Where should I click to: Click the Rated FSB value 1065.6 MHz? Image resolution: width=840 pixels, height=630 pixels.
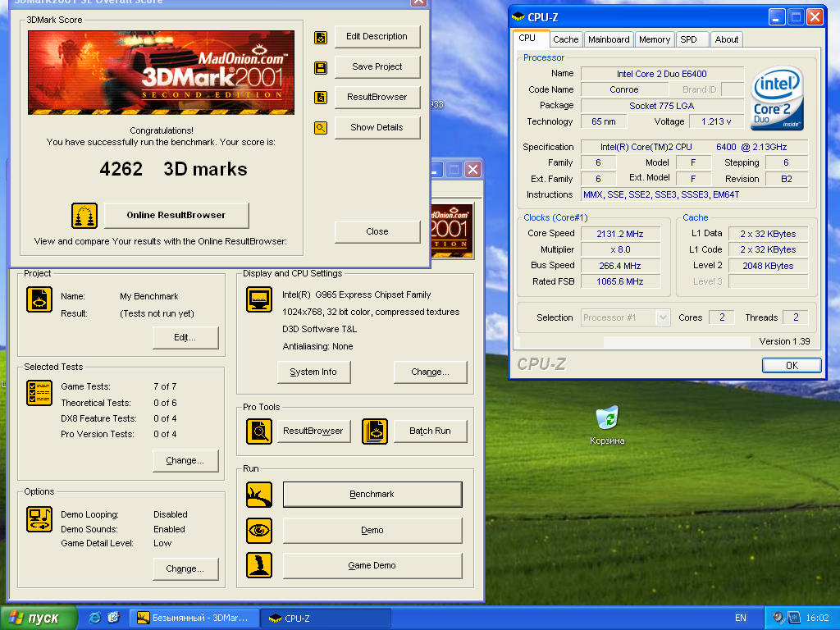pos(620,282)
